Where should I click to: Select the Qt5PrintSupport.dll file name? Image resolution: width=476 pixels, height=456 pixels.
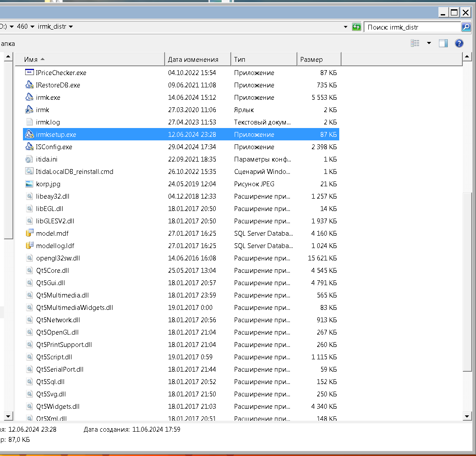[x=64, y=344]
